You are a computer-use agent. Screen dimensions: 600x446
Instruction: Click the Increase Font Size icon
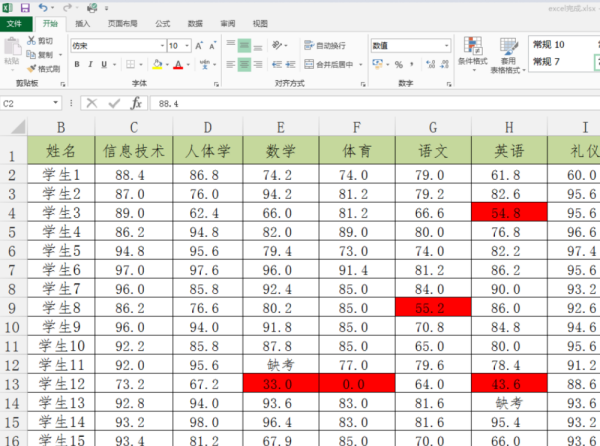pyautogui.click(x=200, y=46)
